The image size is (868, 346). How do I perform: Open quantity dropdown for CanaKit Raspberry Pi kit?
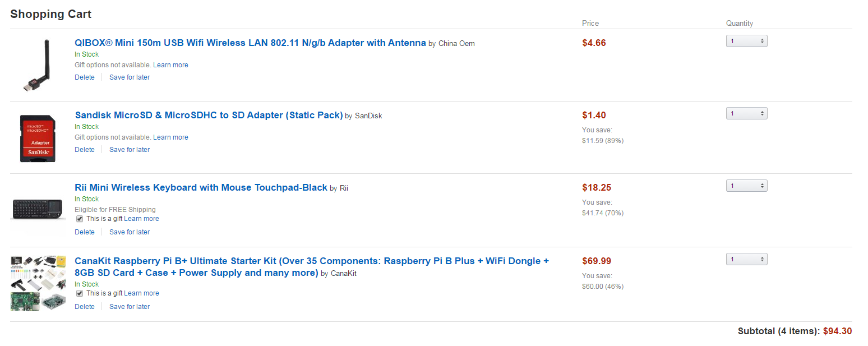(x=746, y=259)
